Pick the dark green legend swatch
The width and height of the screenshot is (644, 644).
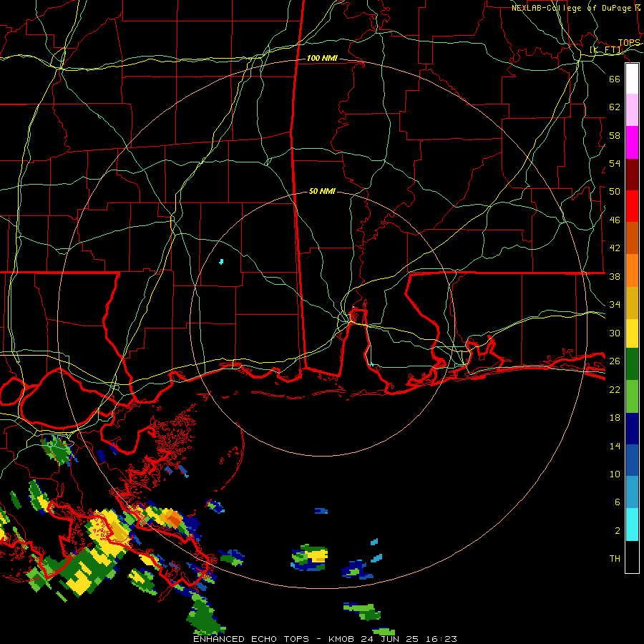pos(632,364)
